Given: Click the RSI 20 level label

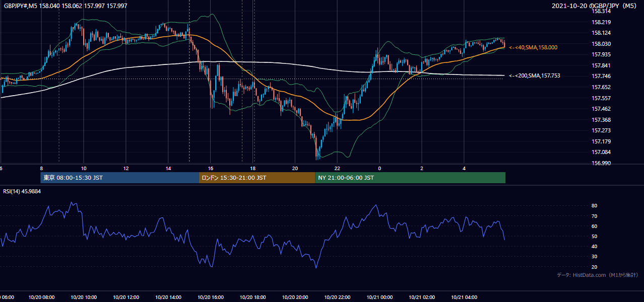Looking at the screenshot, I should tap(594, 267).
